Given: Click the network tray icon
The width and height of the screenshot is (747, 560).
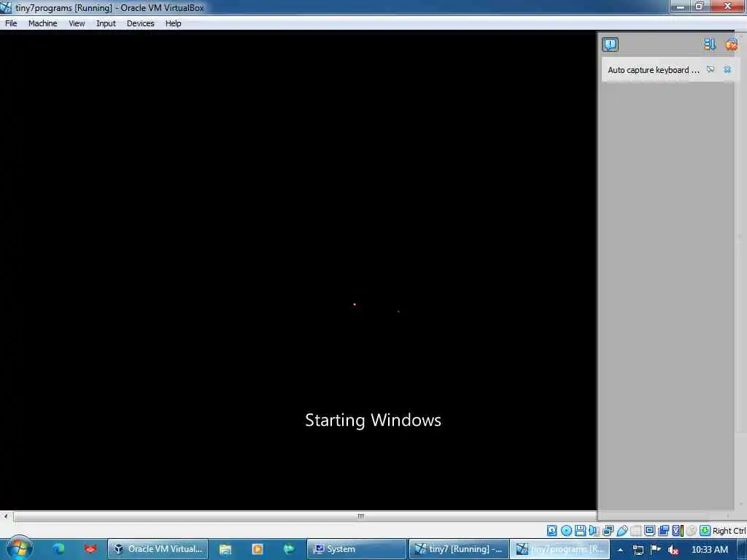Looking at the screenshot, I should 638,550.
